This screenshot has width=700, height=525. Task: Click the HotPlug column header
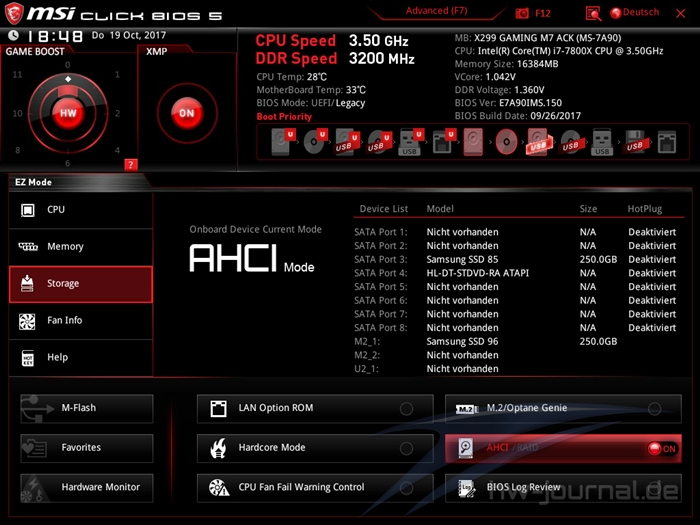645,209
